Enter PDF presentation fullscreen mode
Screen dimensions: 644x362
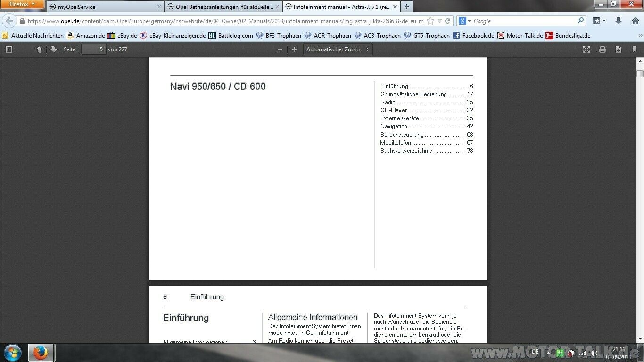tap(586, 49)
